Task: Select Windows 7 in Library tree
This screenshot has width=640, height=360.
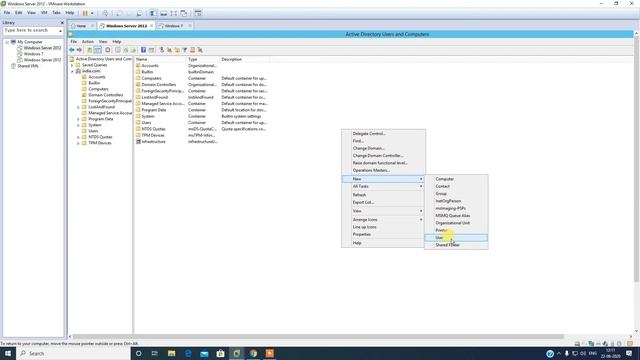Action: [x=33, y=54]
